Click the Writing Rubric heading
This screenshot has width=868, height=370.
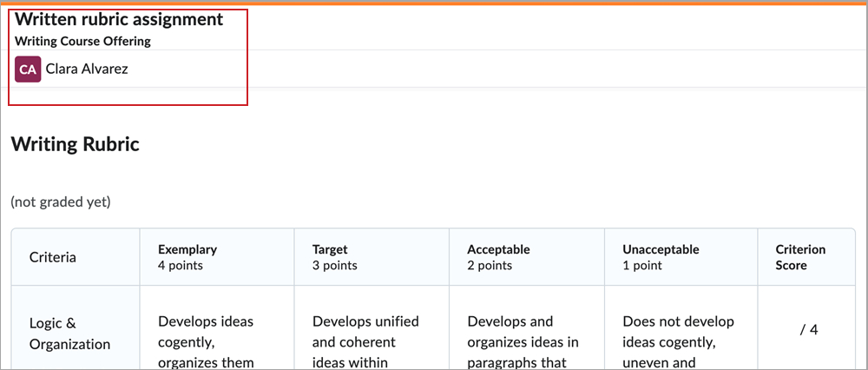coord(75,144)
